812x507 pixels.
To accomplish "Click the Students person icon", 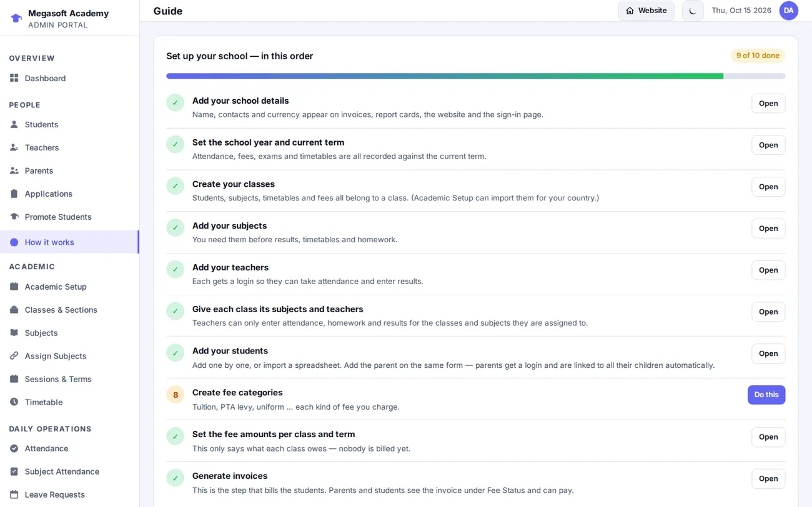I will [14, 124].
